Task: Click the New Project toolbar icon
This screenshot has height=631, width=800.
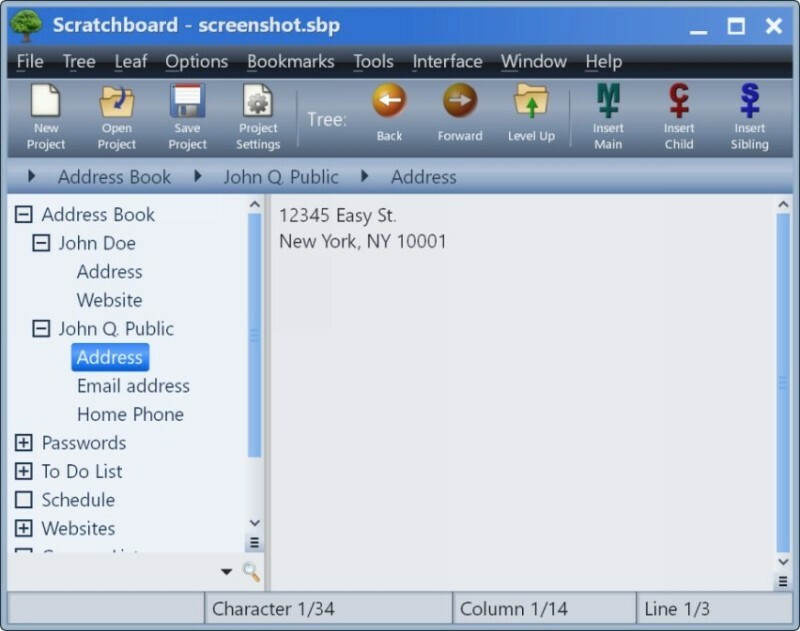Action: [46, 103]
